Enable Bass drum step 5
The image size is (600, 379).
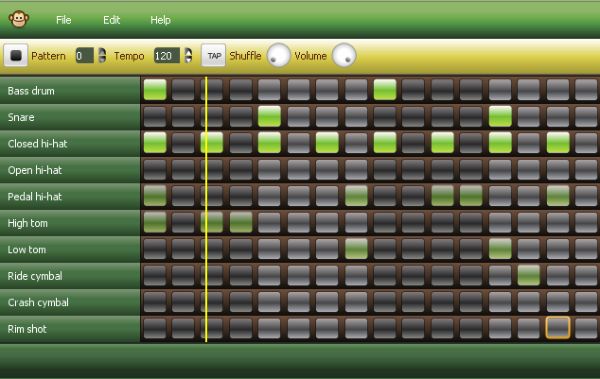pyautogui.click(x=269, y=90)
